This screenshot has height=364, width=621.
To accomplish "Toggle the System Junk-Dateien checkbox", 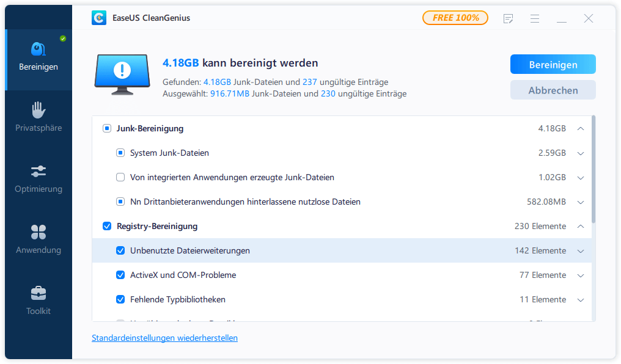I will tap(120, 153).
